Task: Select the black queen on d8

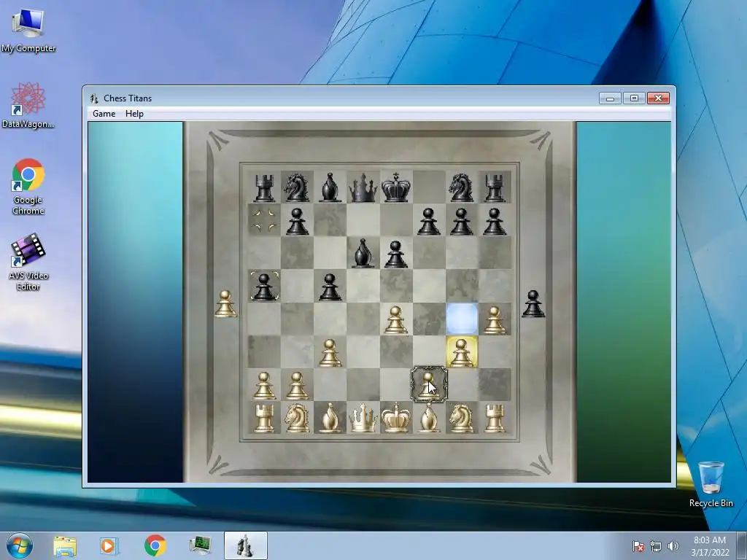Action: tap(363, 187)
